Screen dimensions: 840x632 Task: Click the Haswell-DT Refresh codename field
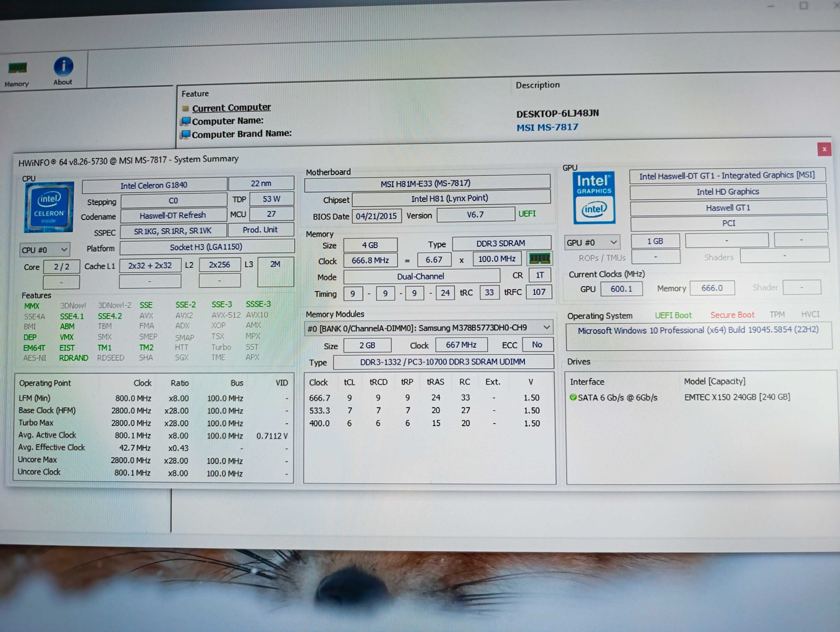[x=173, y=215]
